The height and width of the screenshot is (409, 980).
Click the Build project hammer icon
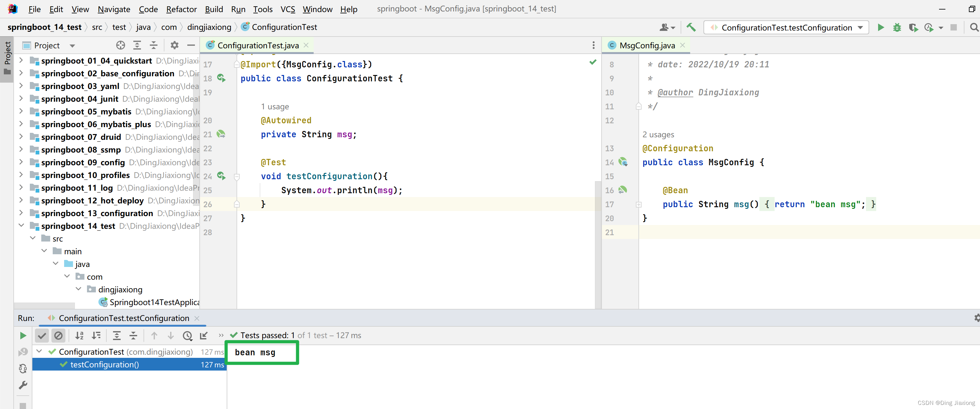point(691,27)
